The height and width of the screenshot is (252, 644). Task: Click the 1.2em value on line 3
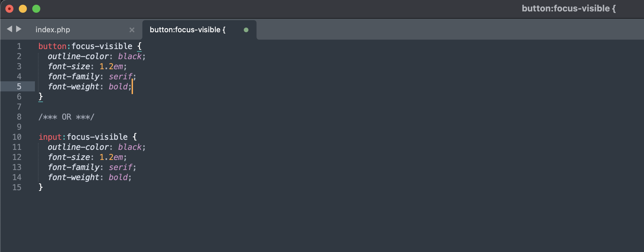(x=111, y=67)
